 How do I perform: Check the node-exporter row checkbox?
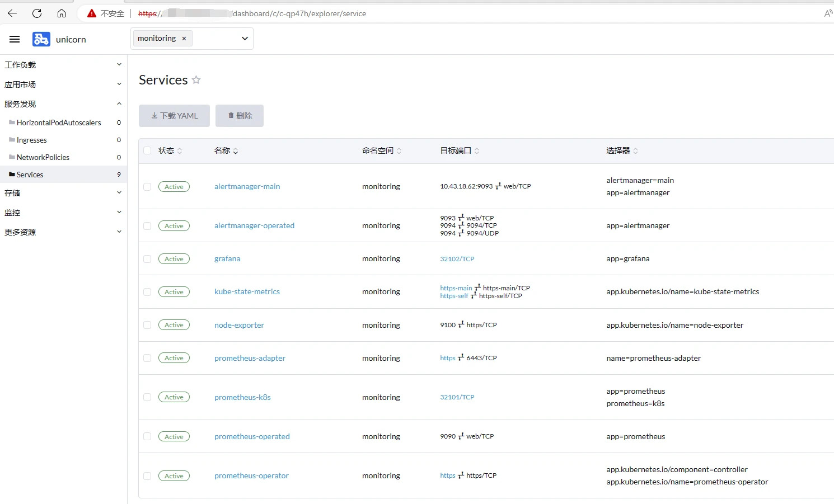pos(147,325)
